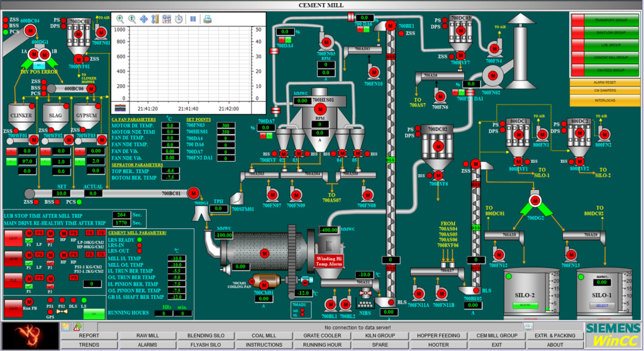Select the move axes tool in trend toolbar

(144, 19)
